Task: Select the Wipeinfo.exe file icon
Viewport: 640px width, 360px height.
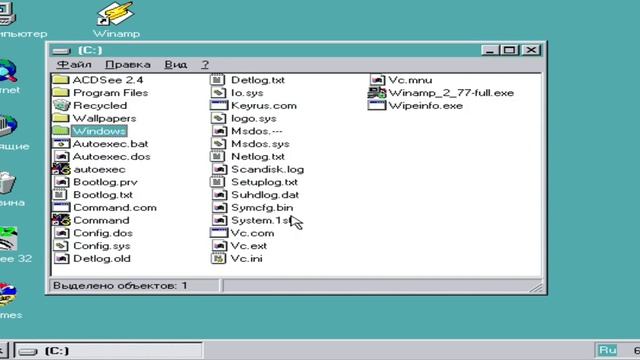Action: click(x=377, y=105)
